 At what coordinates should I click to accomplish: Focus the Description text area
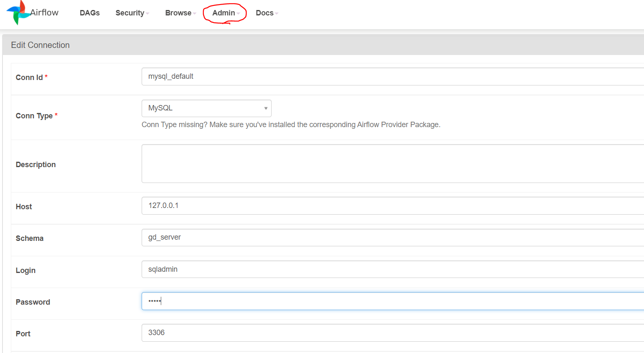[x=393, y=164]
